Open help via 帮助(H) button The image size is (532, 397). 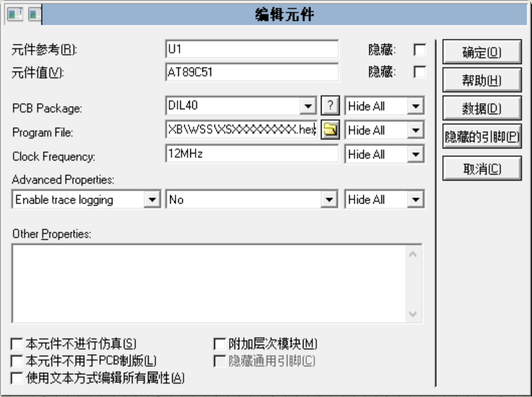tap(482, 80)
